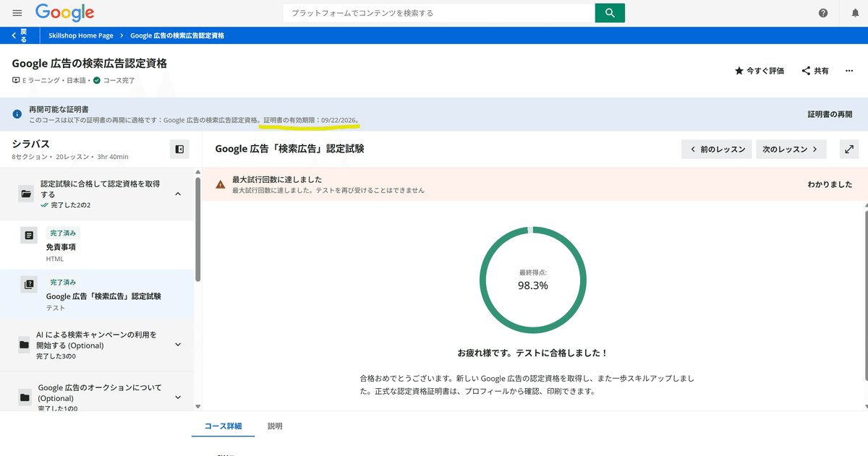Rate the course via the 今すぐ評価 star
The image size is (868, 456).
758,70
